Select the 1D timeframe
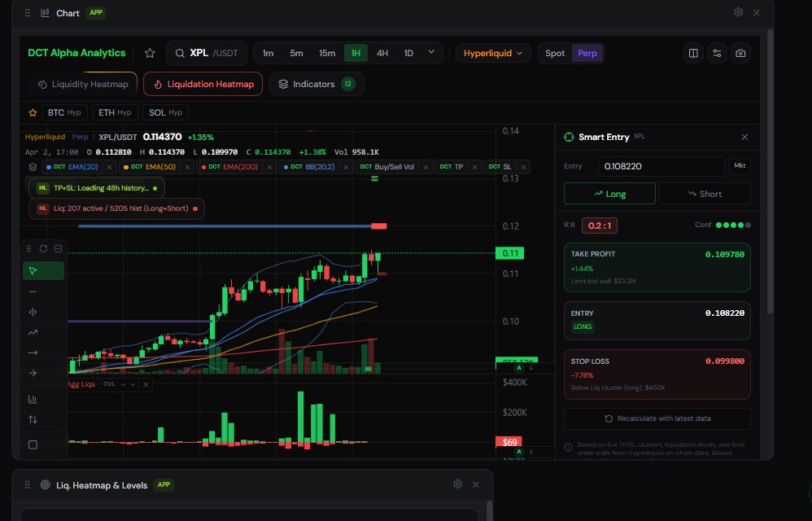The image size is (812, 521). coord(408,53)
